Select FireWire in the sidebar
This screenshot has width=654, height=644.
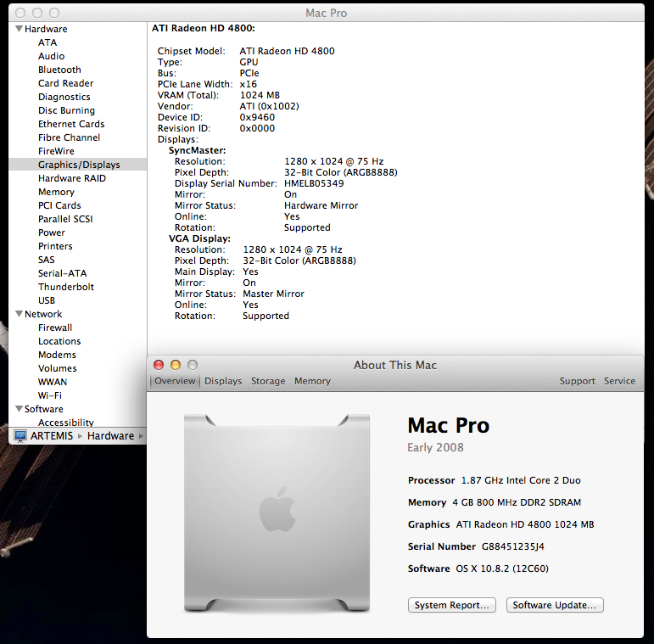tap(56, 151)
